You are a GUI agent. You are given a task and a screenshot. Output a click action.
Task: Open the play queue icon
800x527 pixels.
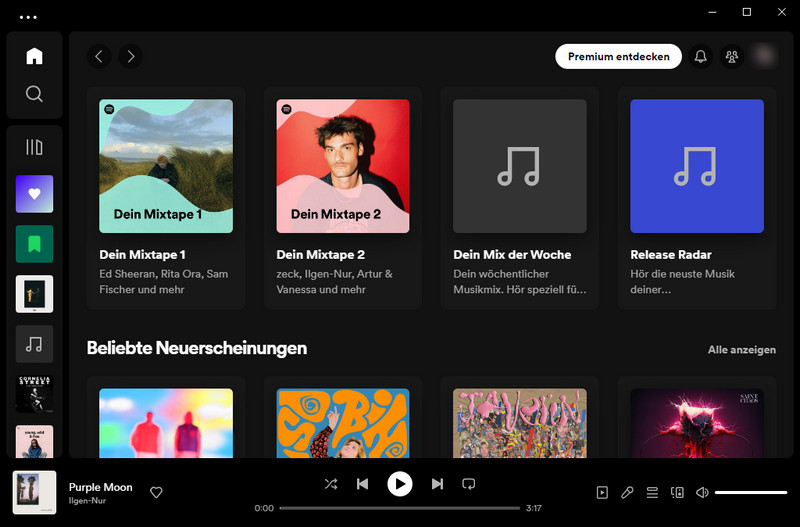tap(652, 492)
